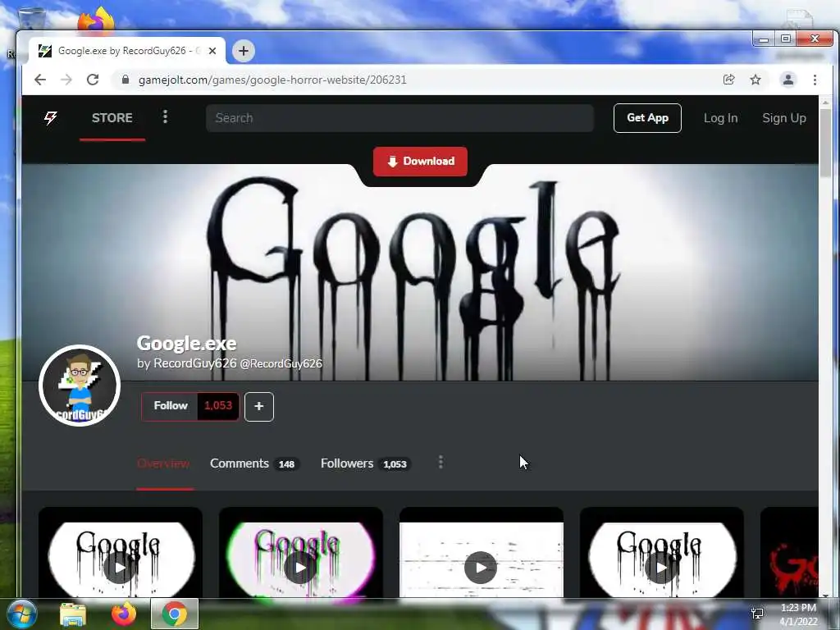Open the @RecordGuy626 developer link
Viewport: 840px width, 630px height.
click(x=281, y=363)
